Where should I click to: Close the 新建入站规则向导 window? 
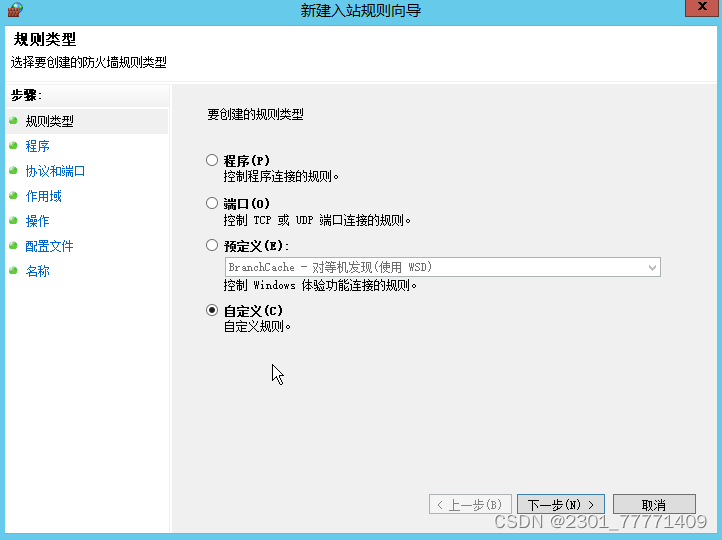pyautogui.click(x=702, y=8)
